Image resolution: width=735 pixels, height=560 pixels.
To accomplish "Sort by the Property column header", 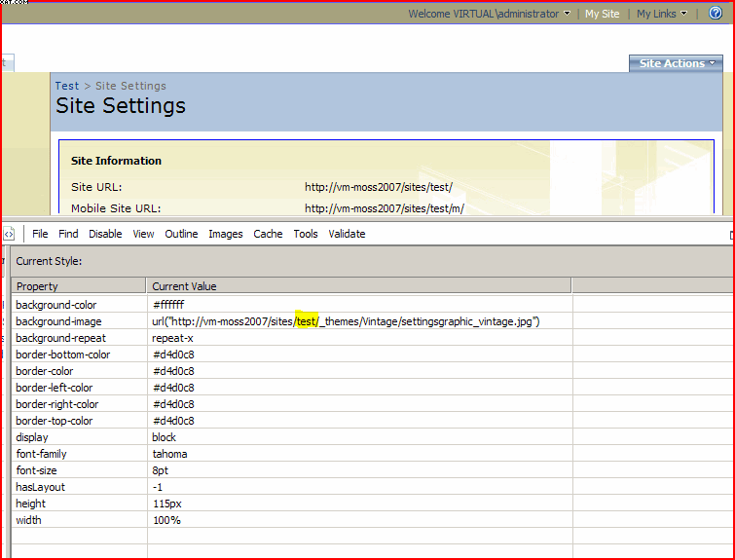I will [x=78, y=286].
